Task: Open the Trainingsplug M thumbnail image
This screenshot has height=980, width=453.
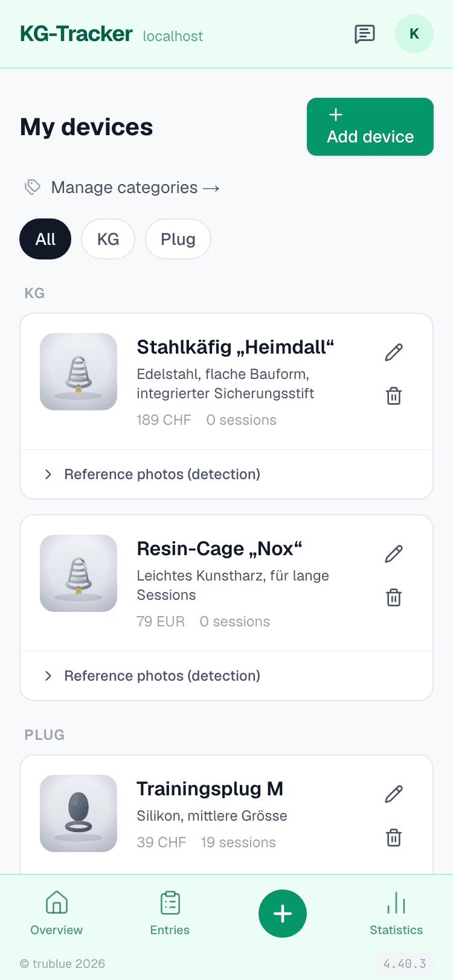Action: [79, 813]
